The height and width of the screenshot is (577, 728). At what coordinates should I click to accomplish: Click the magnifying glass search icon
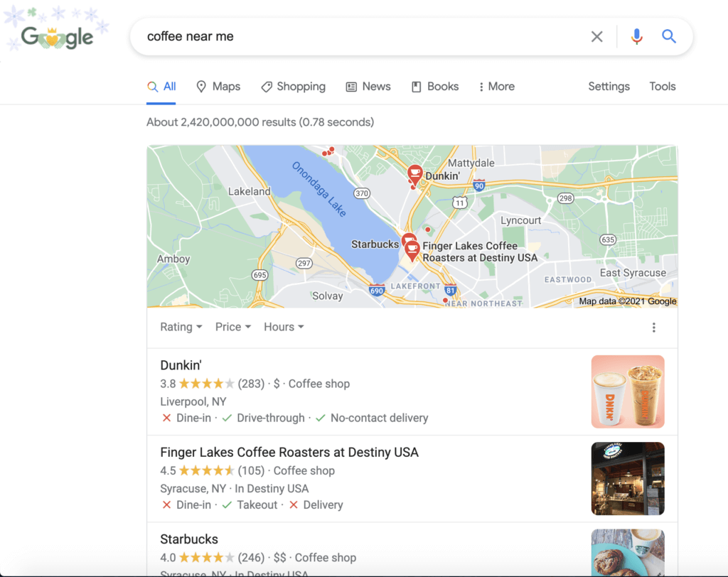(x=668, y=36)
